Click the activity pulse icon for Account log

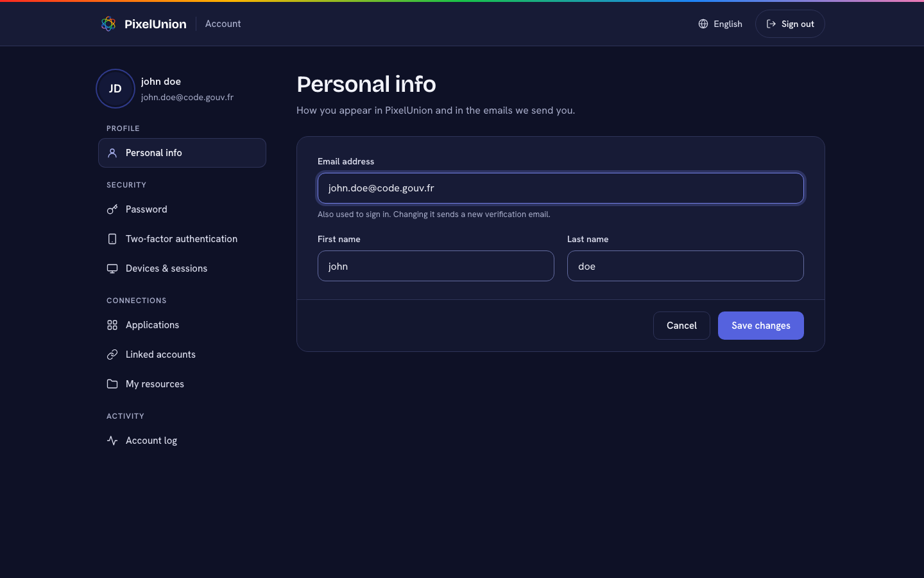[112, 441]
